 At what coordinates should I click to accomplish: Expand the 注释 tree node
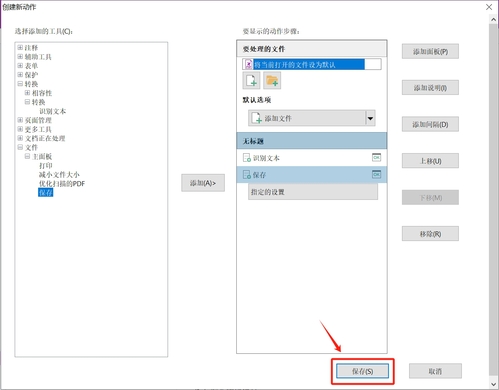click(20, 48)
